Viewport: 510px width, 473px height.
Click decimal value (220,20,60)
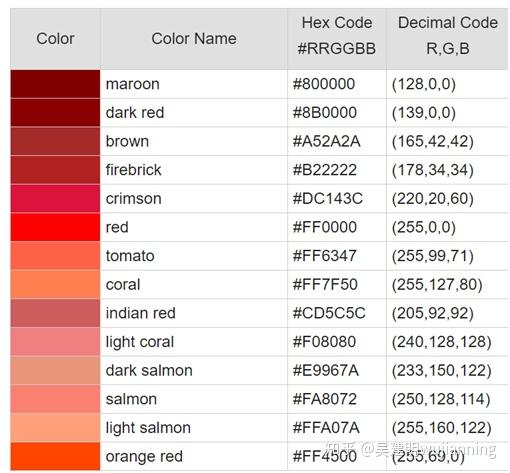click(433, 199)
